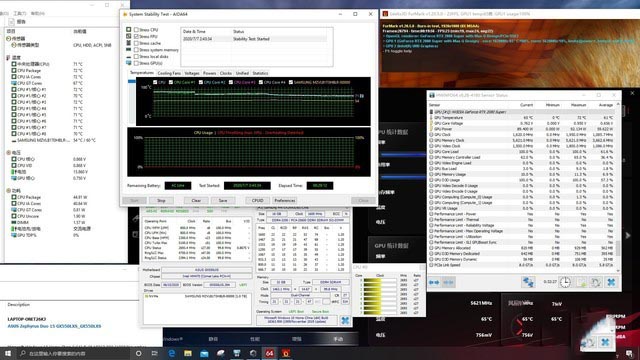
Task: Open the Unified tab
Action: 242,73
